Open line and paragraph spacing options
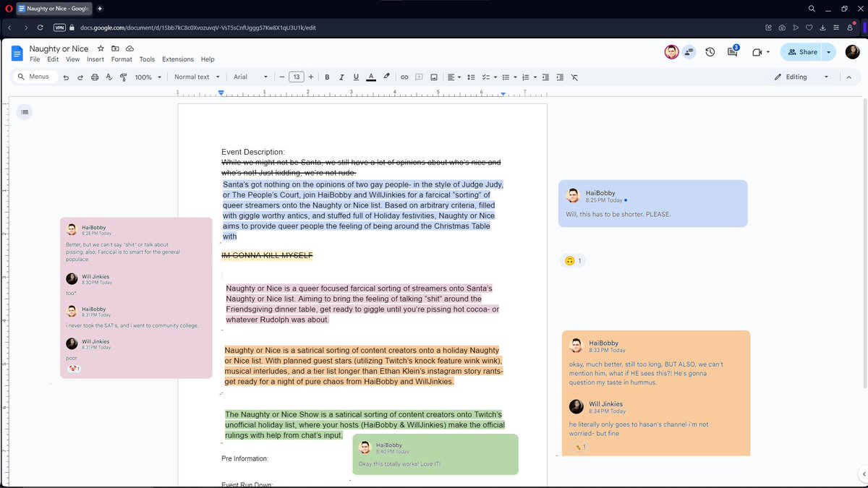This screenshot has width=868, height=488. click(471, 77)
